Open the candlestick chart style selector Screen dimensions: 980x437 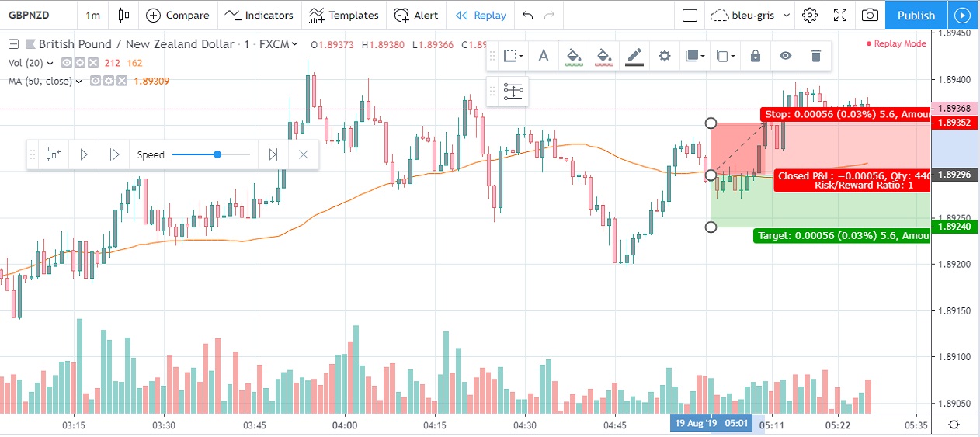(123, 15)
